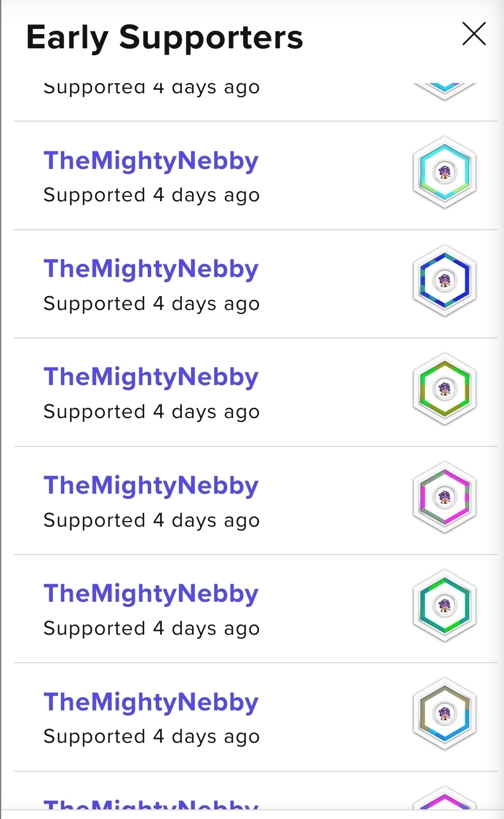This screenshot has height=819, width=504.
Task: Open the teal and green hexagon badge
Action: click(x=444, y=605)
